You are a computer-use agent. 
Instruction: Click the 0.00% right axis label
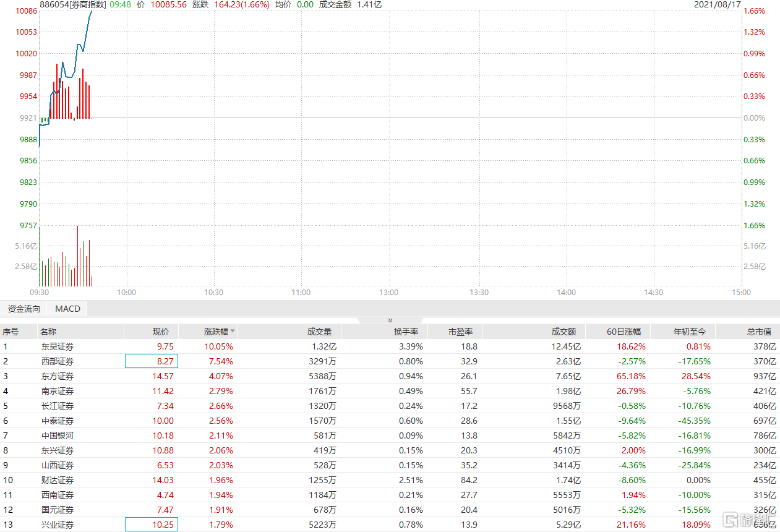pyautogui.click(x=755, y=118)
